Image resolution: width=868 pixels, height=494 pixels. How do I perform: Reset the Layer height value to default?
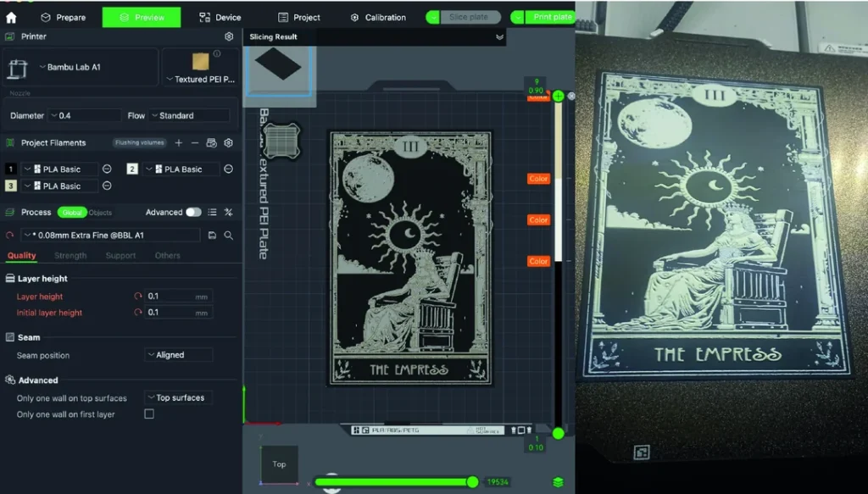coord(138,297)
